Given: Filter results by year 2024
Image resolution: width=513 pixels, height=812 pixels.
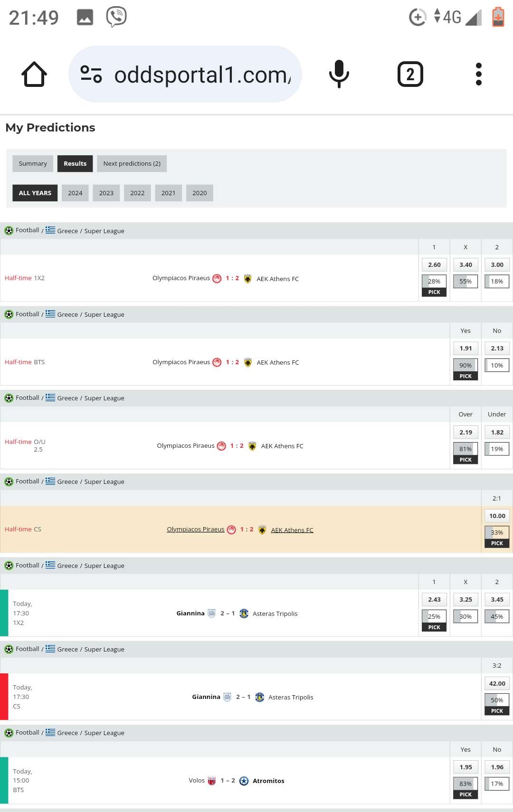Looking at the screenshot, I should [x=75, y=193].
